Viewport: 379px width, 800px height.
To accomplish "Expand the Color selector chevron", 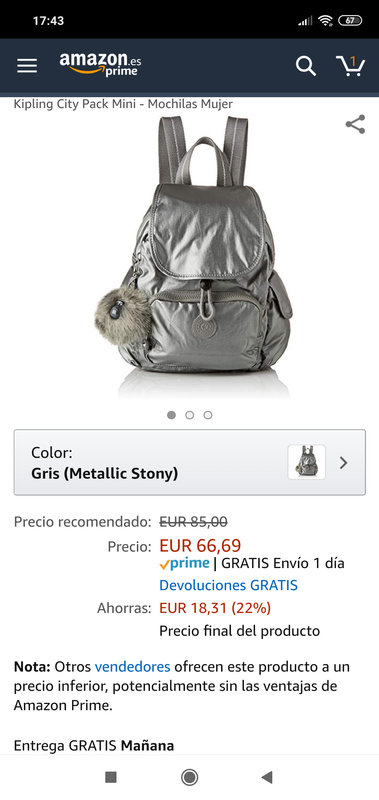I will point(344,463).
